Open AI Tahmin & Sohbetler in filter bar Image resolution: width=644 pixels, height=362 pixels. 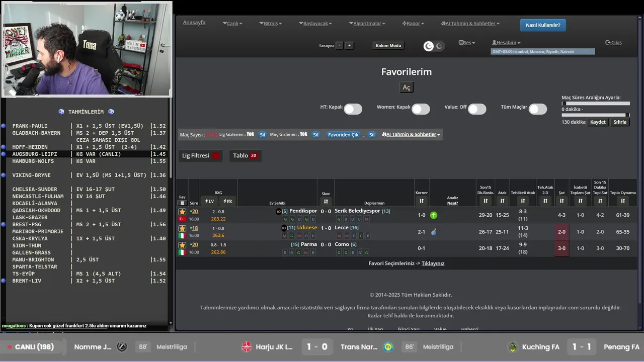pyautogui.click(x=411, y=135)
